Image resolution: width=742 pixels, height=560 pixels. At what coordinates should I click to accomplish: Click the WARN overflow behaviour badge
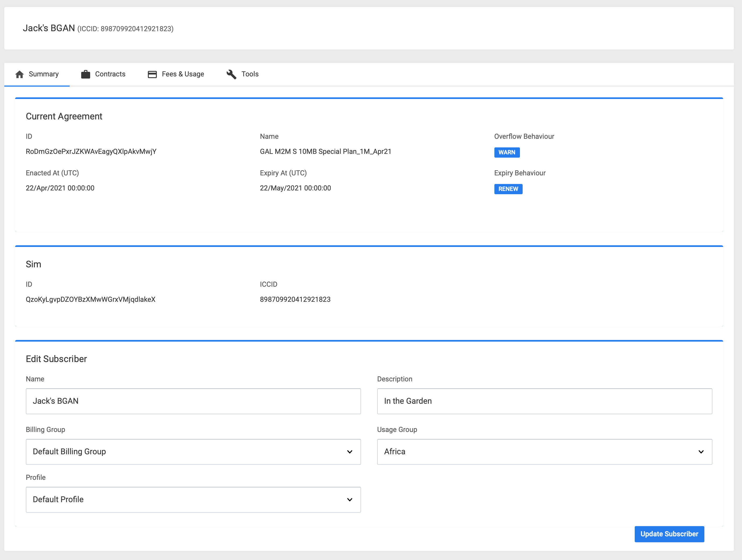click(506, 152)
